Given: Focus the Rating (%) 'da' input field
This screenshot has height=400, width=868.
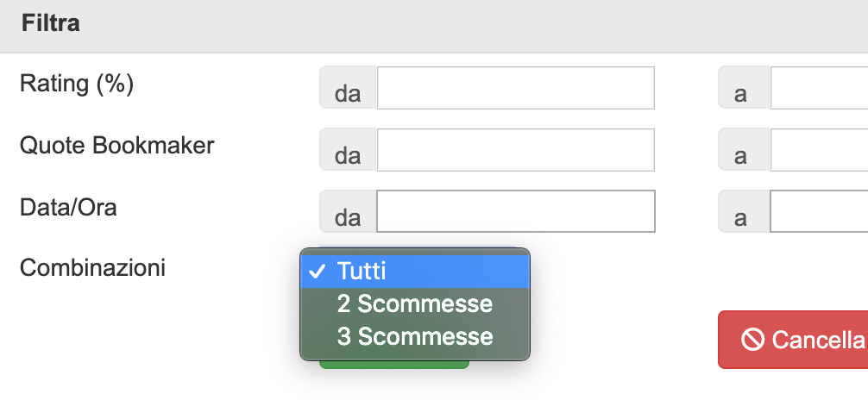Looking at the screenshot, I should click(516, 88).
